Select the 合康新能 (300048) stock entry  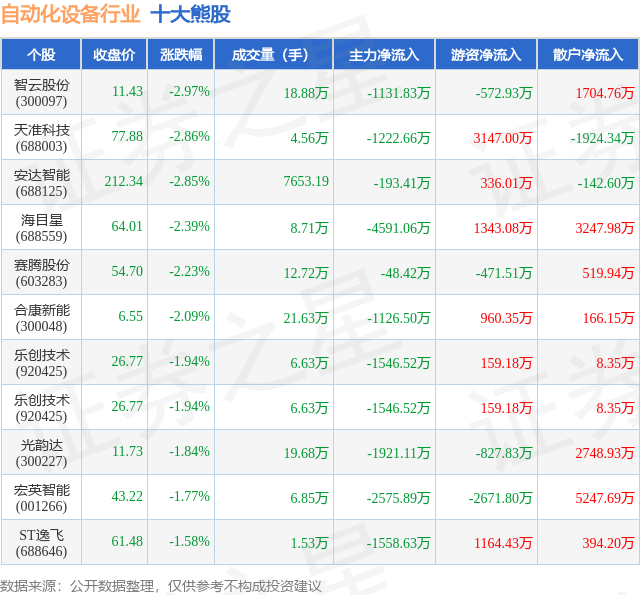coord(41,318)
